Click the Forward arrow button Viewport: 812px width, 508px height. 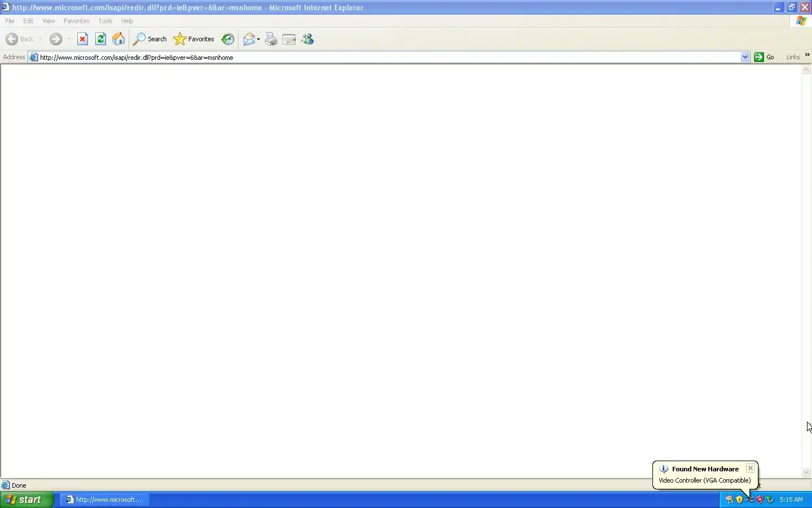coord(56,39)
